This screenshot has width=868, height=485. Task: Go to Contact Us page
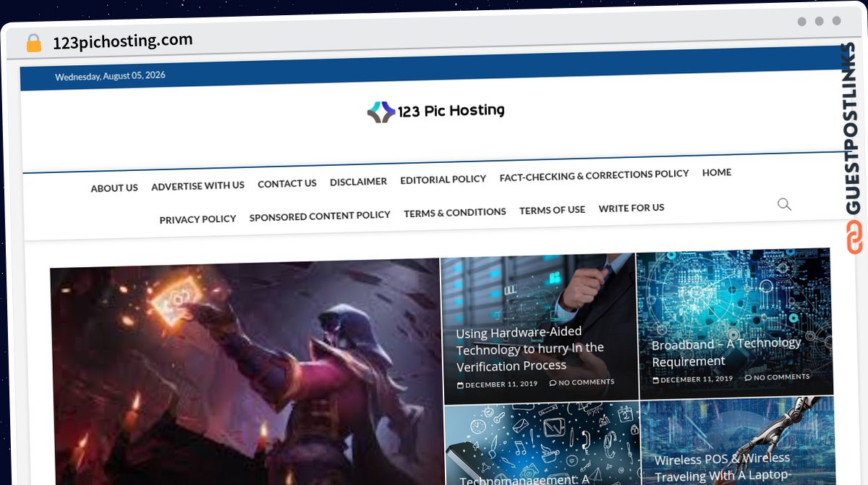287,184
